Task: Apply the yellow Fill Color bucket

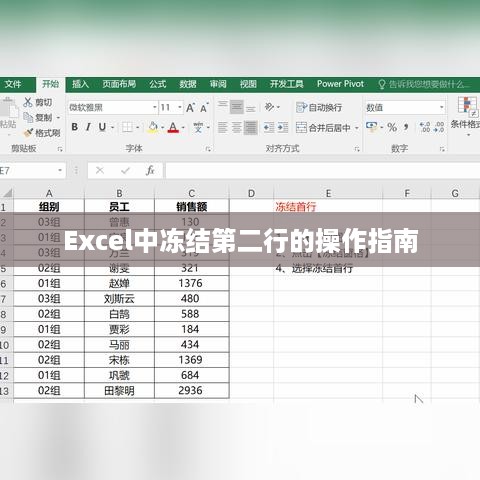Action: pos(153,127)
